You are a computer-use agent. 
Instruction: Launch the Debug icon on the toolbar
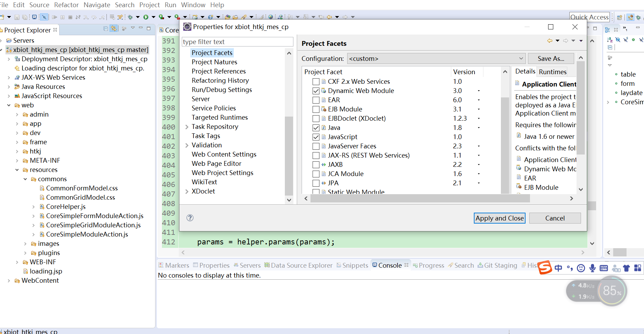point(130,17)
